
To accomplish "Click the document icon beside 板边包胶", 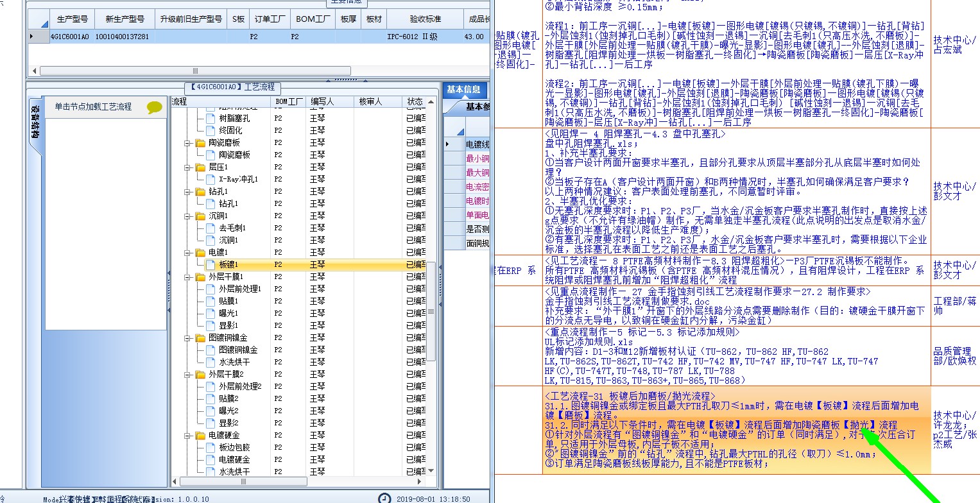I will tap(211, 447).
